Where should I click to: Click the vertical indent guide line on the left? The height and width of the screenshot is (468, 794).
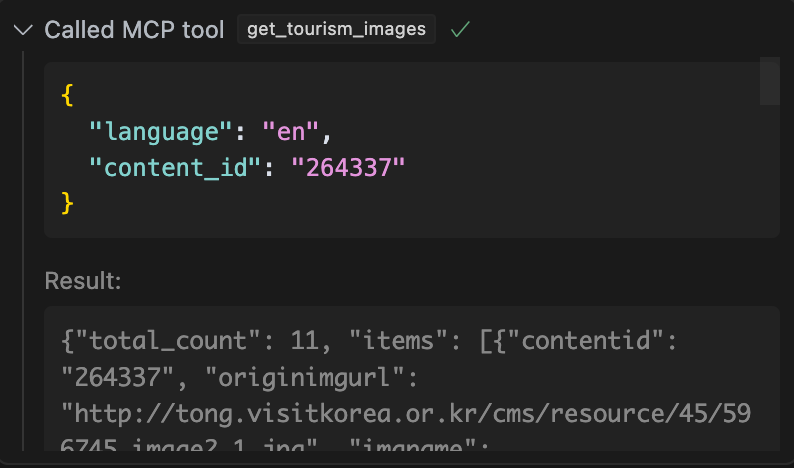(22, 250)
